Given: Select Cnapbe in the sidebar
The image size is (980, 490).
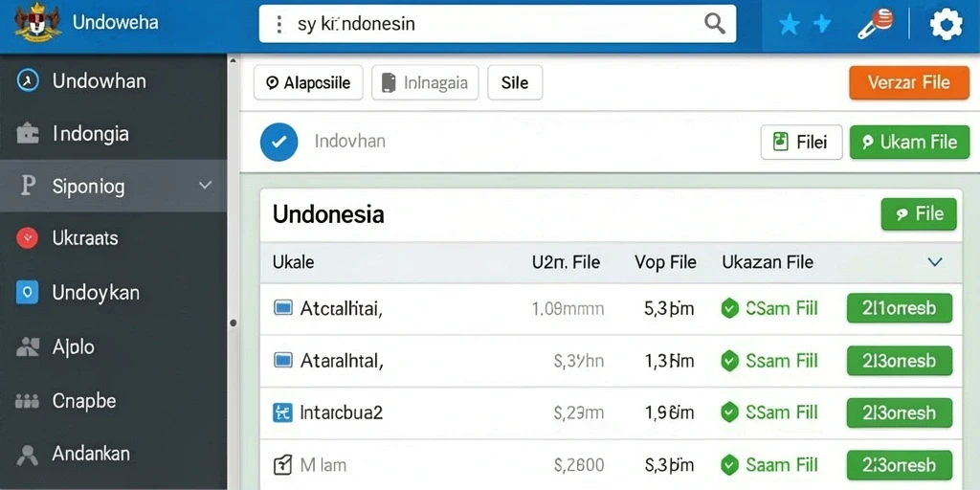Looking at the screenshot, I should coord(113,401).
